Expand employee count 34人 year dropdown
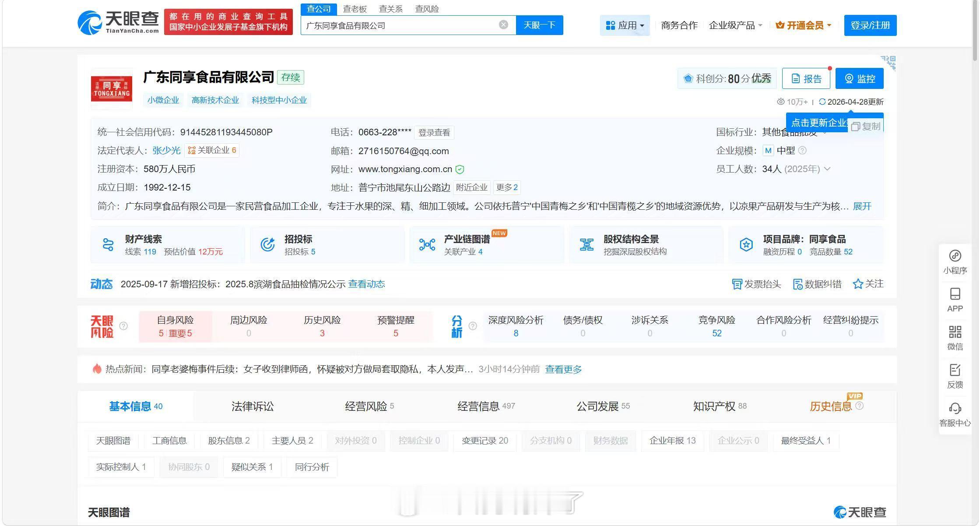The image size is (980, 526). pyautogui.click(x=827, y=169)
